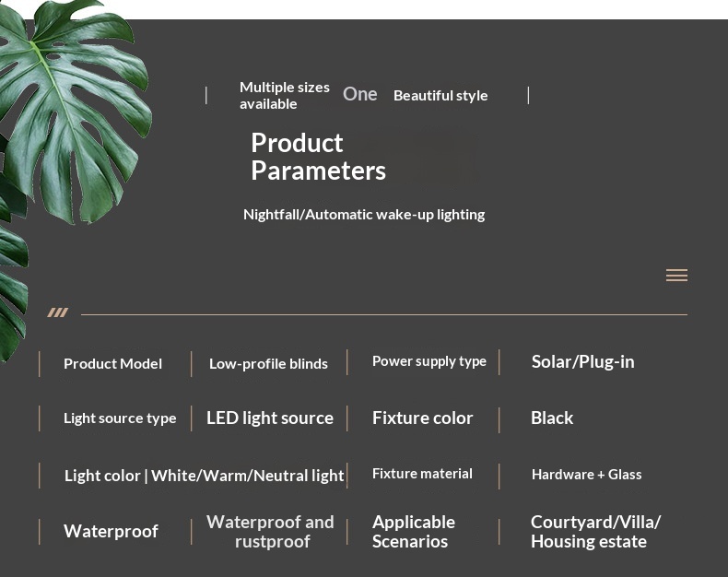Click Waterproof and rustproof value
The height and width of the screenshot is (577, 728).
pos(270,532)
